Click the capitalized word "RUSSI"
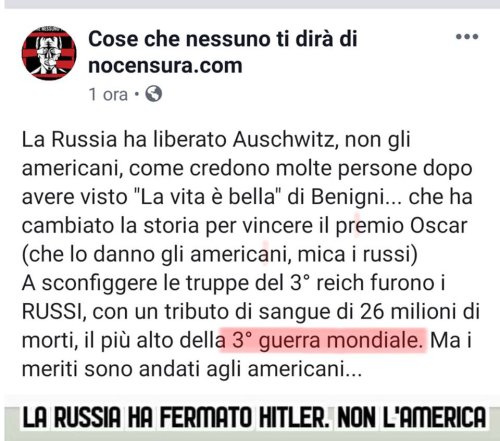This screenshot has width=500, height=441. click(52, 312)
